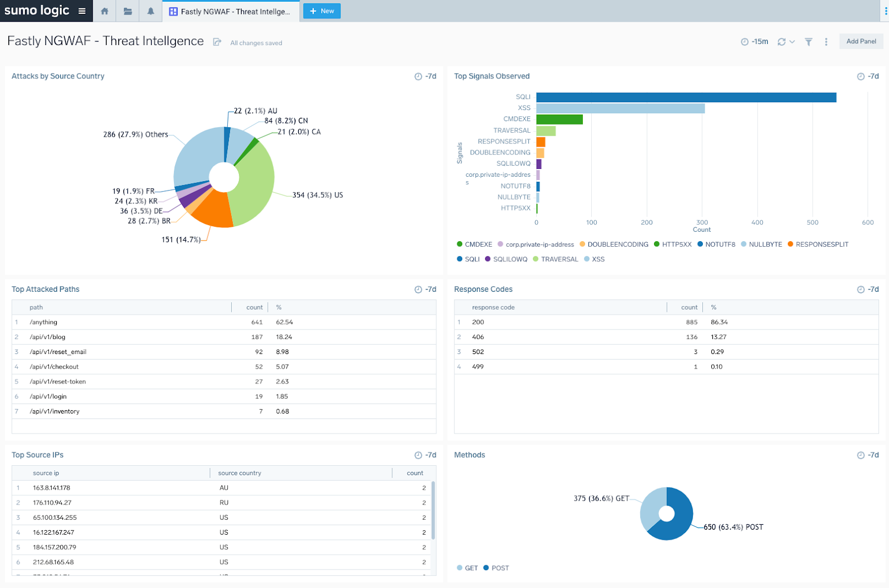Refresh the dashboard using the refresh icon
The image size is (889, 588).
pos(781,41)
